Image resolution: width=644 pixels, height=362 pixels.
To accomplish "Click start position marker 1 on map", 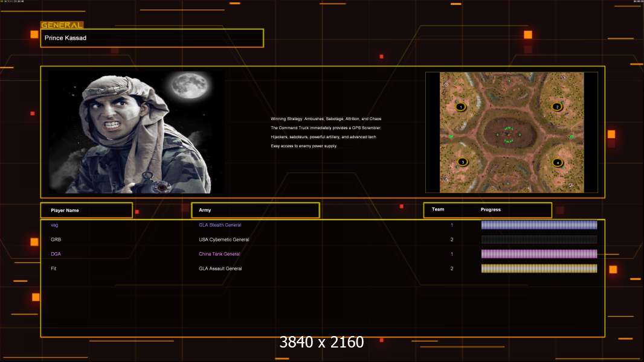I will 461,107.
